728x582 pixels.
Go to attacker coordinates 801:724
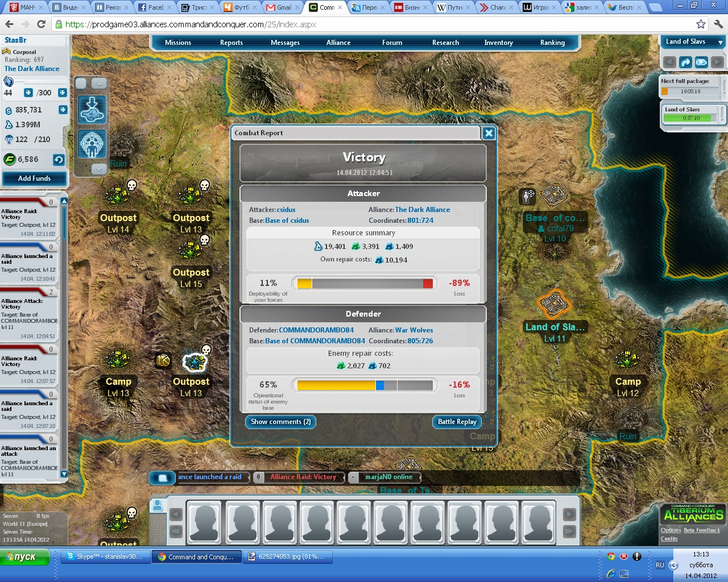420,221
